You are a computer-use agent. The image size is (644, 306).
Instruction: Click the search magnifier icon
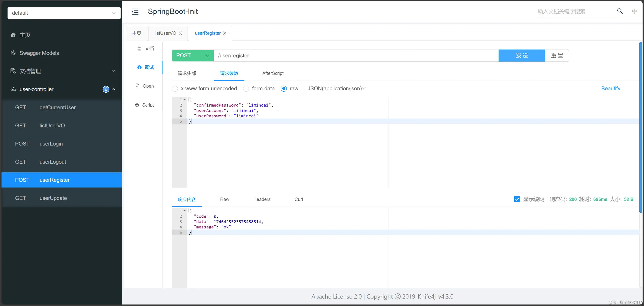click(620, 11)
